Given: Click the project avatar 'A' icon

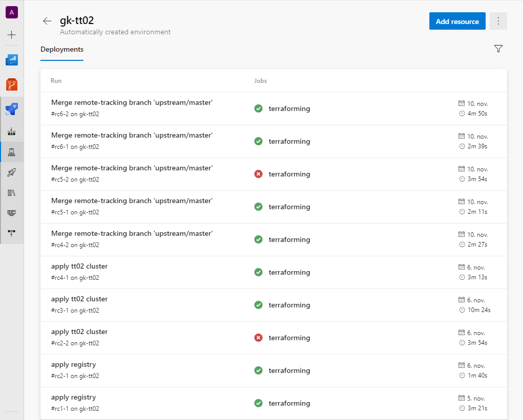Looking at the screenshot, I should coord(12,12).
